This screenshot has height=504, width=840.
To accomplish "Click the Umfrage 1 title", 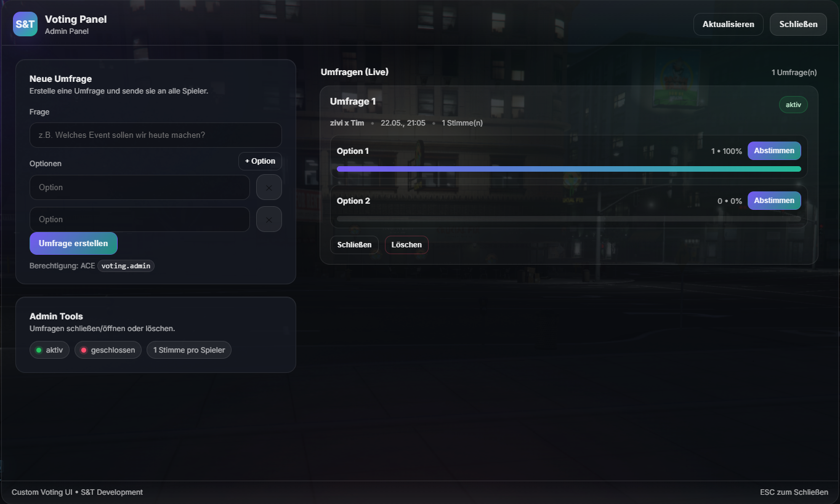I will [x=353, y=101].
